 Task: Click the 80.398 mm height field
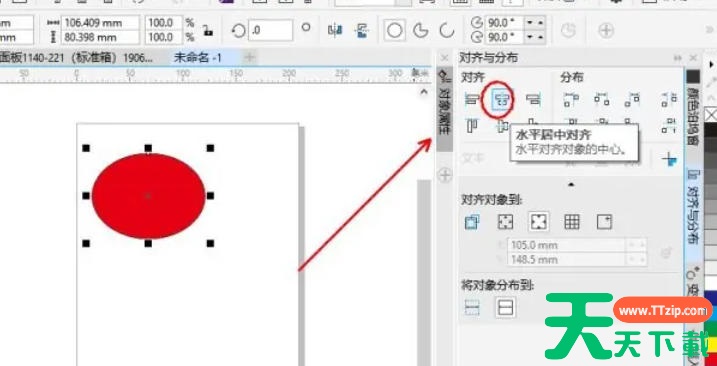100,37
